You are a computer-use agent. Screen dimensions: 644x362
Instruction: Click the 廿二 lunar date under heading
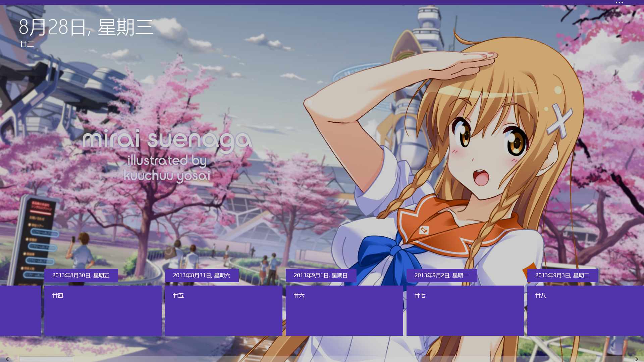[27, 44]
